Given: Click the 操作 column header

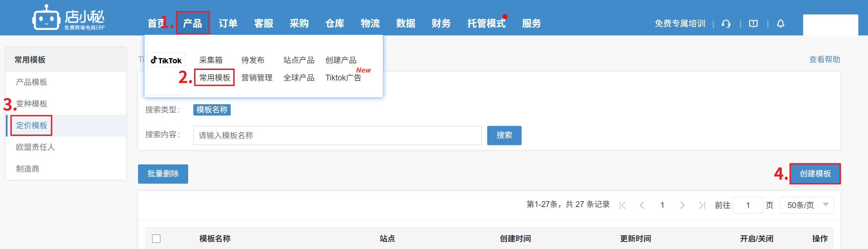Looking at the screenshot, I should [x=820, y=239].
